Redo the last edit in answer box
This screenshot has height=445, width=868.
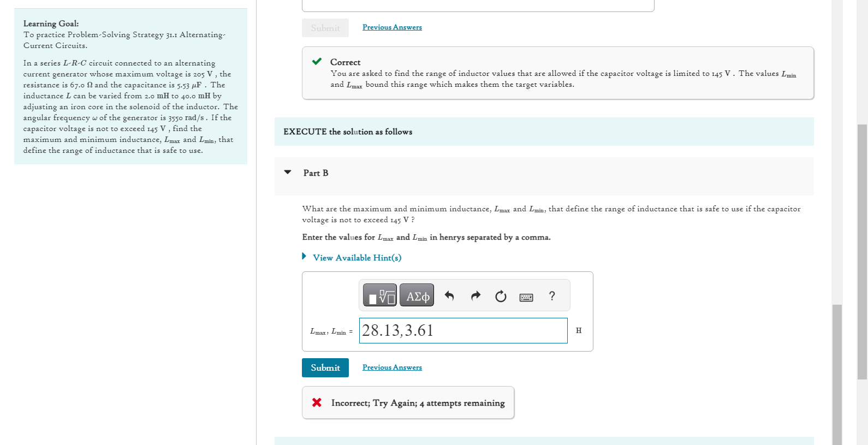pyautogui.click(x=475, y=296)
